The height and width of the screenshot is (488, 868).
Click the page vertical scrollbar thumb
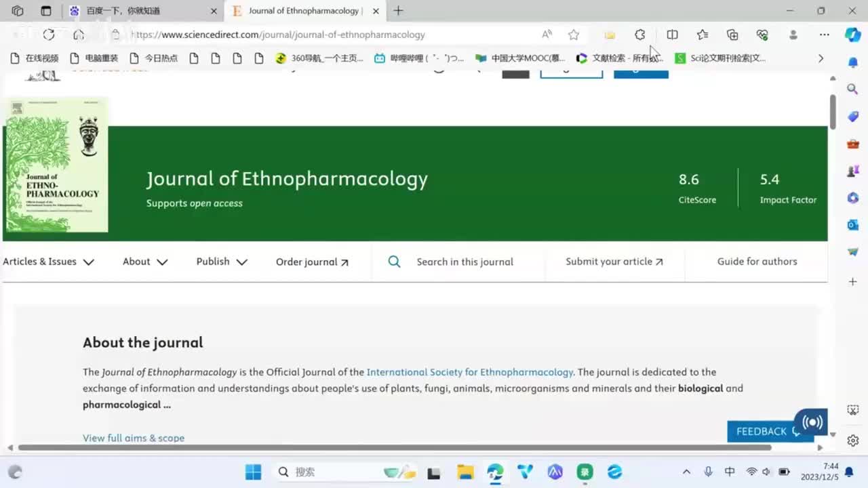(x=833, y=110)
